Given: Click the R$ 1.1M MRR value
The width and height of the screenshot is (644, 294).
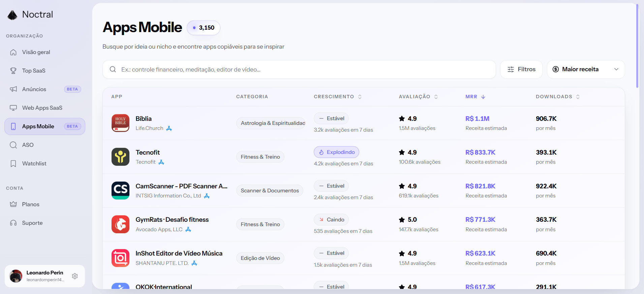Looking at the screenshot, I should coord(477,119).
